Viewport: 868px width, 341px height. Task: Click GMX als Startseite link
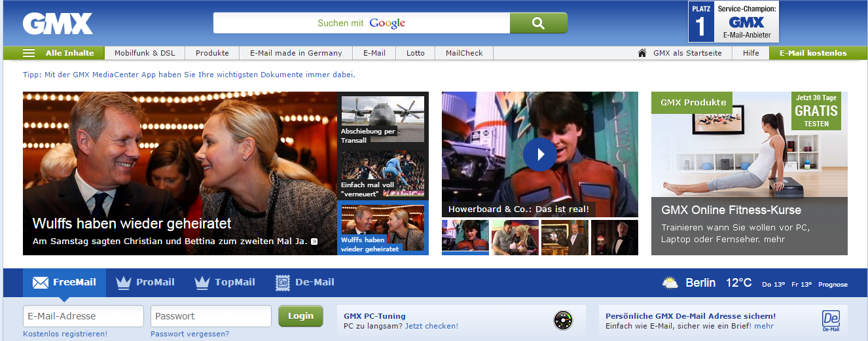coord(687,53)
